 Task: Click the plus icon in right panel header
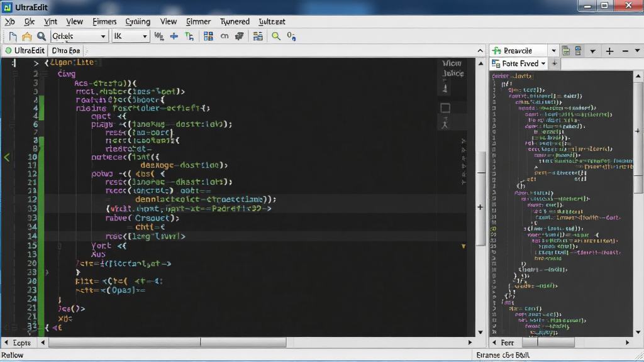[609, 52]
